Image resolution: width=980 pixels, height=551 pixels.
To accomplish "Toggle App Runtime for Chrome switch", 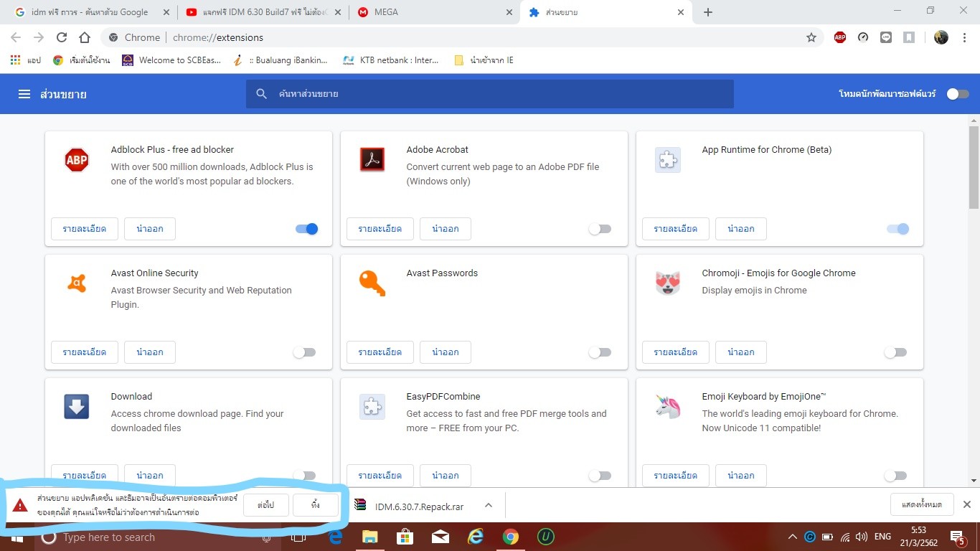I will pyautogui.click(x=897, y=229).
